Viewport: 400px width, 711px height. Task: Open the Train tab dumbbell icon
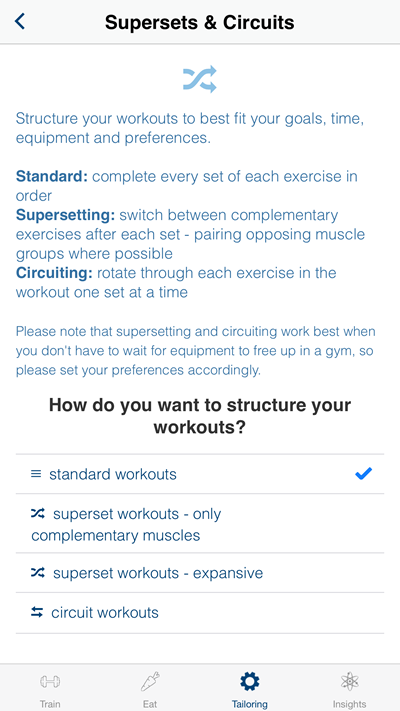click(x=50, y=682)
